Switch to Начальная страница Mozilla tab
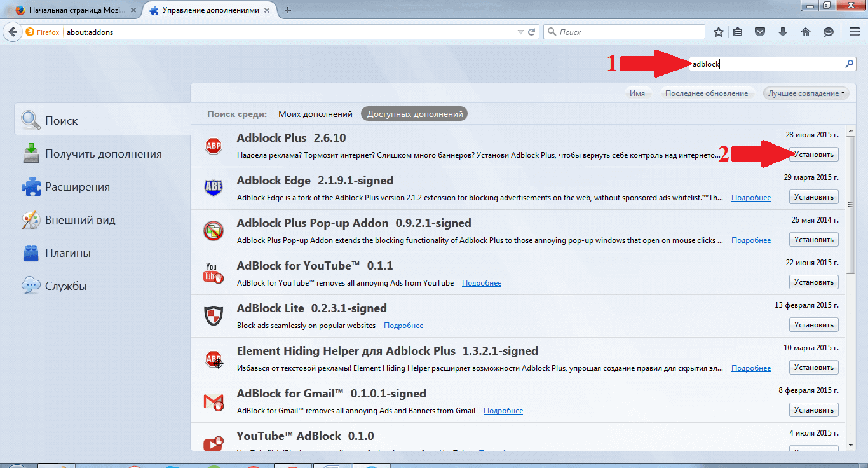The image size is (868, 468). [x=76, y=10]
